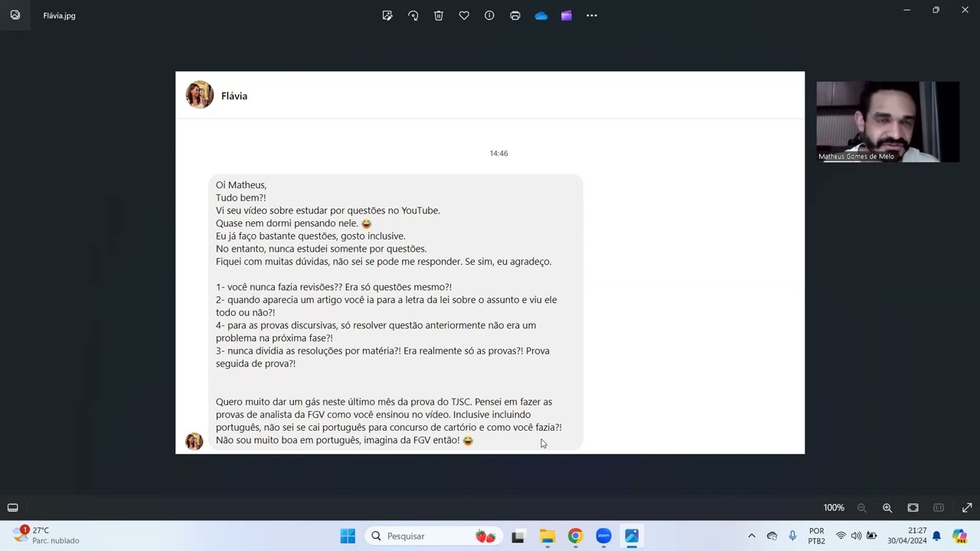Delete the photo with trash icon
Screen dimensions: 980x551
point(439,15)
